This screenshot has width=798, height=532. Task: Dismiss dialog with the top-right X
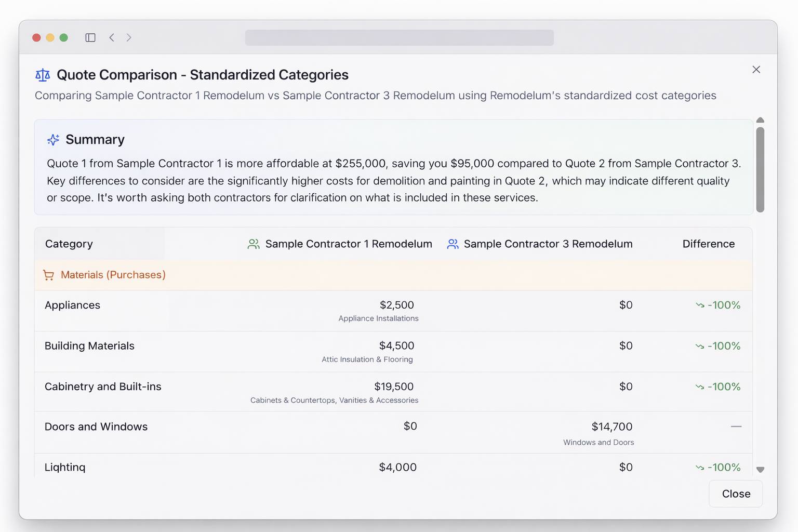(756, 70)
